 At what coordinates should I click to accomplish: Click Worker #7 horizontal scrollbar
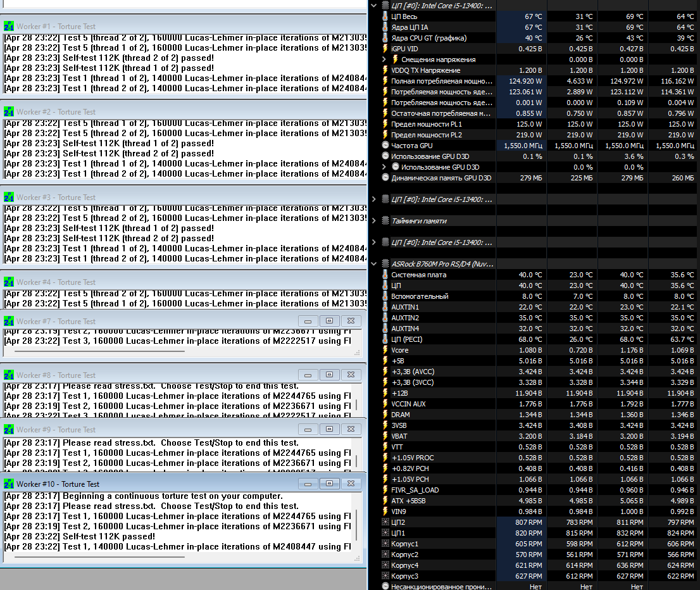[x=99, y=351]
